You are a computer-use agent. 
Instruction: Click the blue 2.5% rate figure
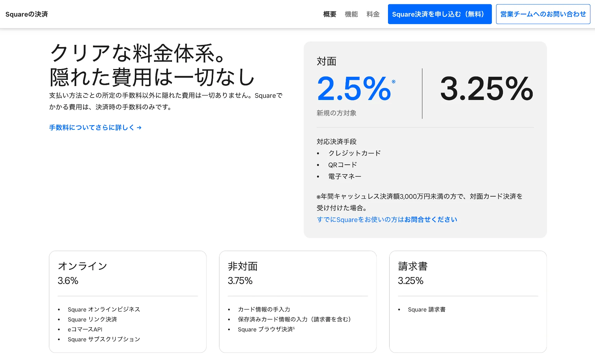tap(354, 89)
